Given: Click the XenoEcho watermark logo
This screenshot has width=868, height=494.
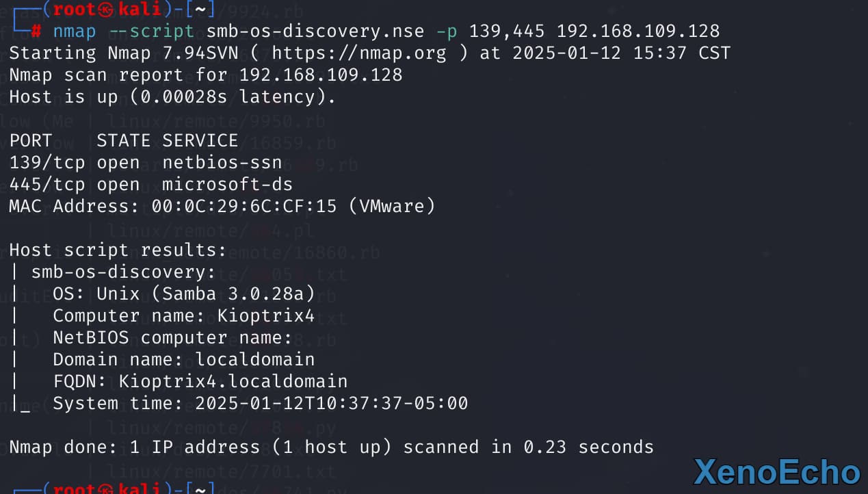Looking at the screenshot, I should (777, 472).
